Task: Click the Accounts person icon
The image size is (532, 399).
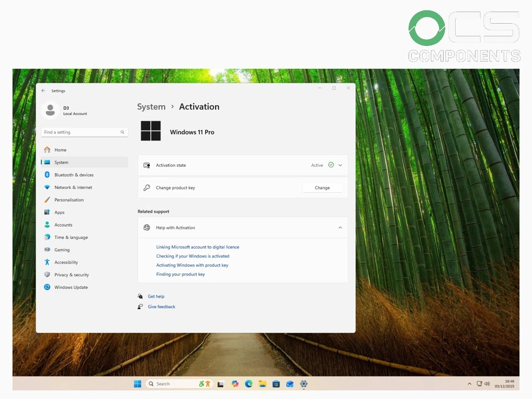Action: pyautogui.click(x=47, y=224)
